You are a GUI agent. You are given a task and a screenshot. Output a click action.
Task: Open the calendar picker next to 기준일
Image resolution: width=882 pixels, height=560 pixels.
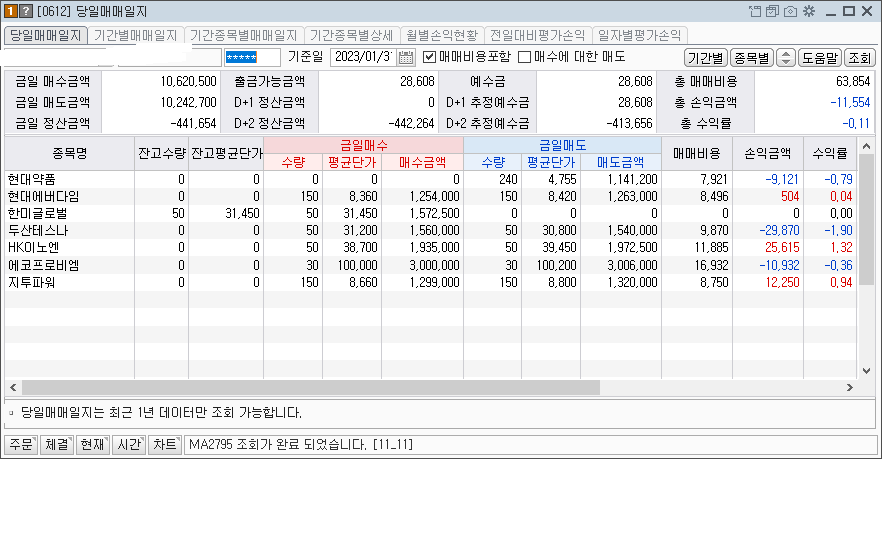[x=406, y=57]
